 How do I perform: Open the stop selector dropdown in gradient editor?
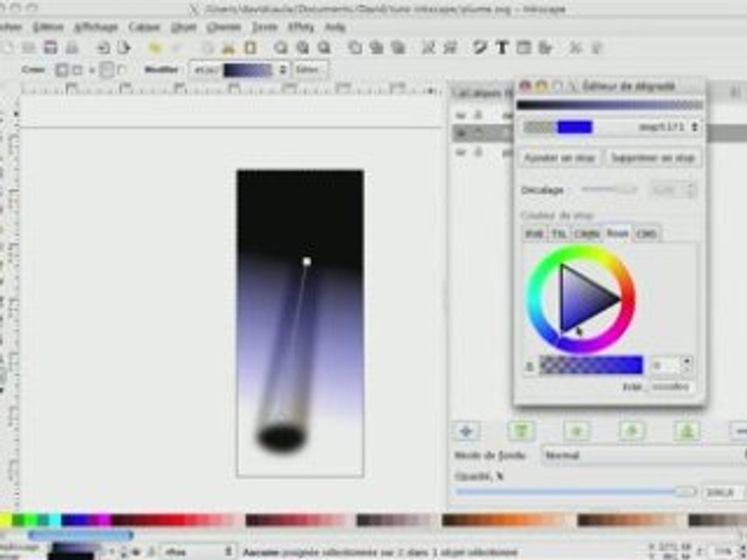pos(609,127)
